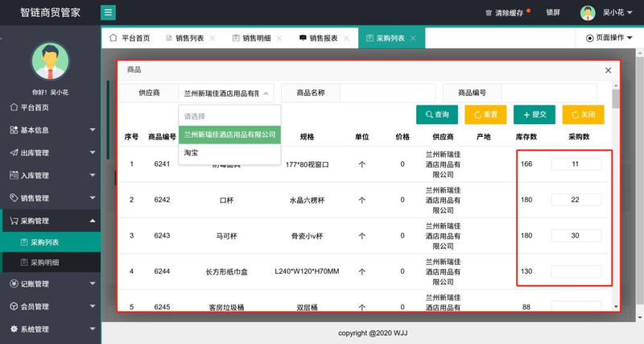Switch to the 平台首页 tab

pyautogui.click(x=130, y=38)
